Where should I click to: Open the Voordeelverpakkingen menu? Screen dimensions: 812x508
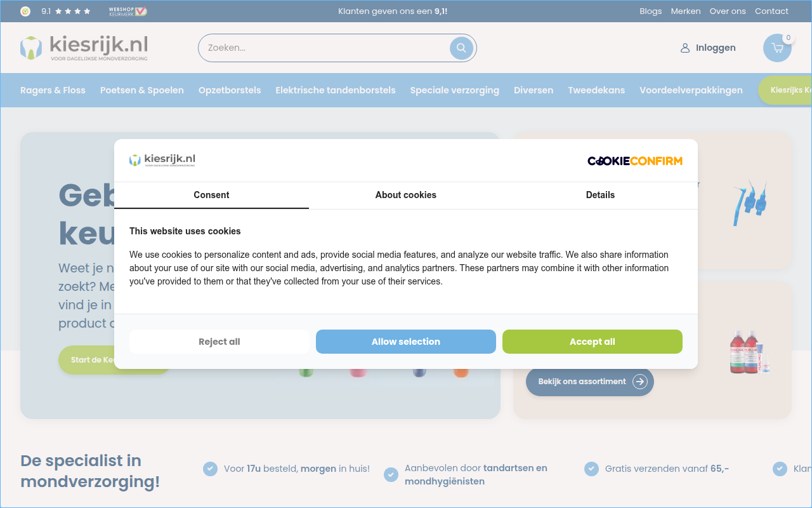[x=691, y=90]
